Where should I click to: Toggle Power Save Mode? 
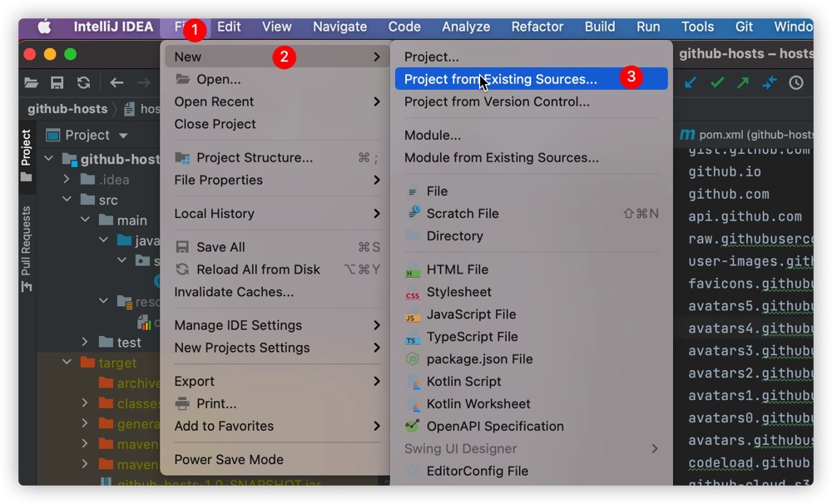pos(229,459)
